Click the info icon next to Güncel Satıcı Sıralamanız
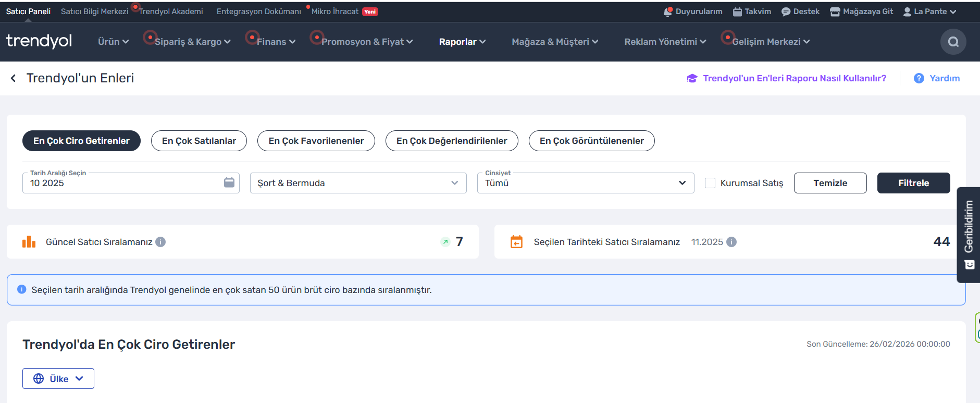Image resolution: width=980 pixels, height=403 pixels. click(160, 242)
